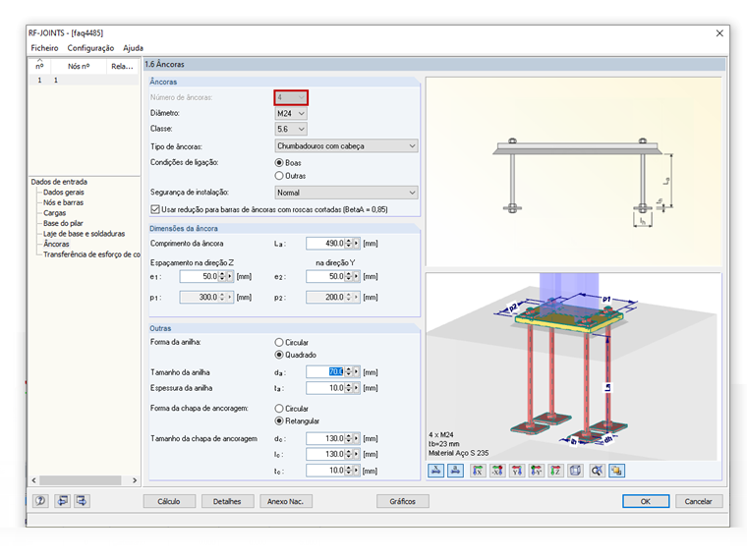The image size is (747, 560).
Task: Click the navigator scrollbar right arrow
Action: (135, 480)
